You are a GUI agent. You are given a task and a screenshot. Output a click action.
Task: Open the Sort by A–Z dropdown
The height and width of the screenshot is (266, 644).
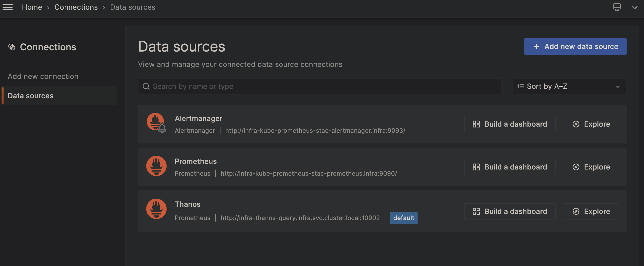tap(569, 86)
